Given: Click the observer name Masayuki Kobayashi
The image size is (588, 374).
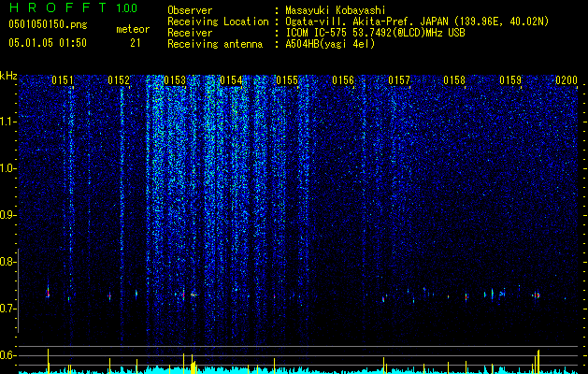Looking at the screenshot, I should 336,10.
